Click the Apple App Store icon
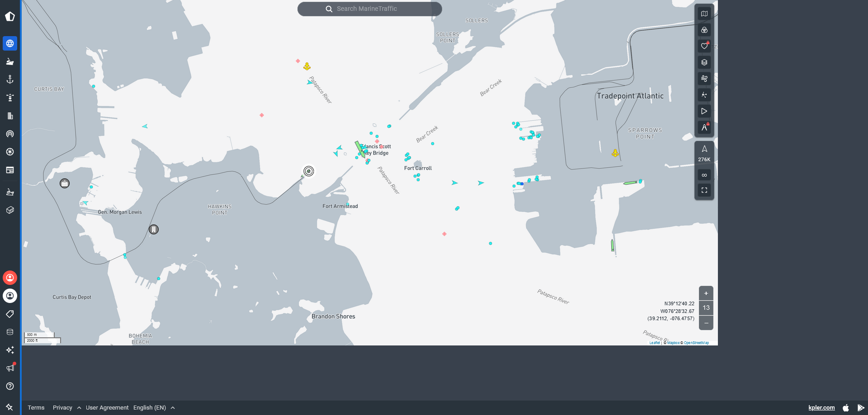 [x=846, y=408]
